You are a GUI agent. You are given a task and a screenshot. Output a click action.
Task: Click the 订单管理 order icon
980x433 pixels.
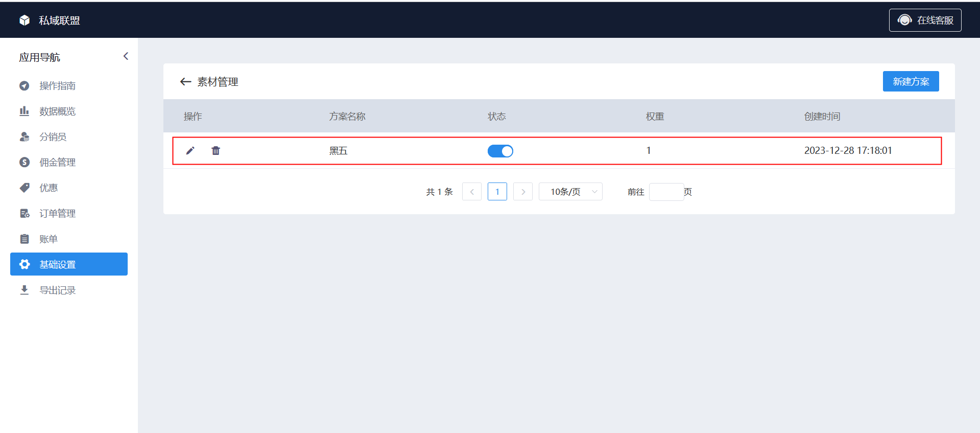tap(25, 213)
